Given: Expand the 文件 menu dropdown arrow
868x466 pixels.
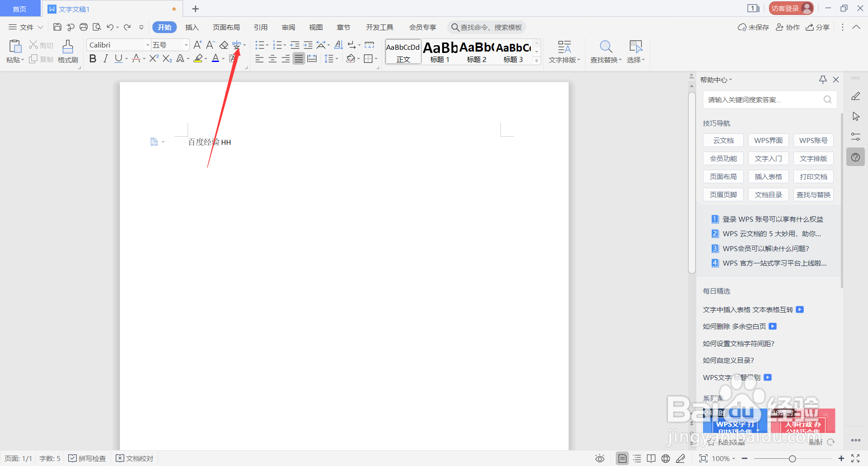Looking at the screenshot, I should [40, 27].
